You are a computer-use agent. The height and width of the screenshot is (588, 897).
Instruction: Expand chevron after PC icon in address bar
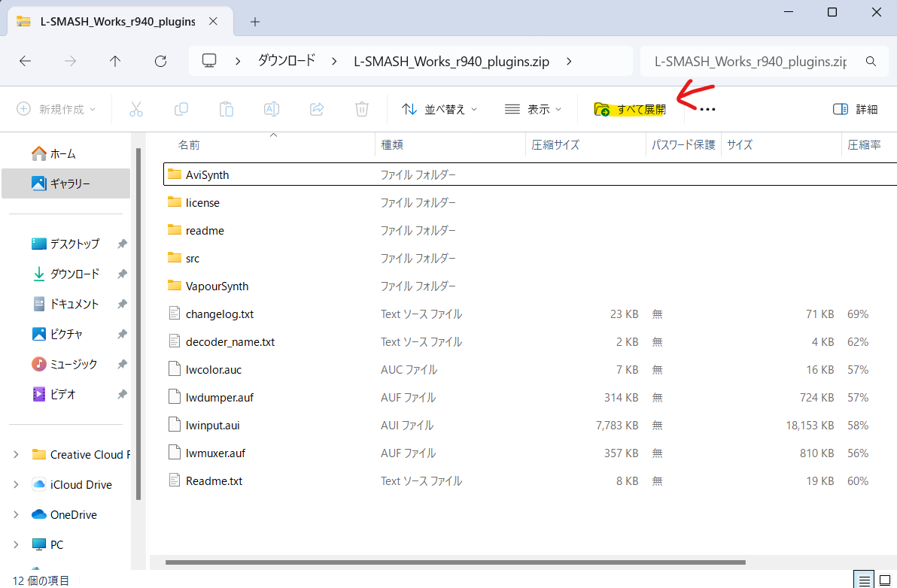pyautogui.click(x=238, y=61)
